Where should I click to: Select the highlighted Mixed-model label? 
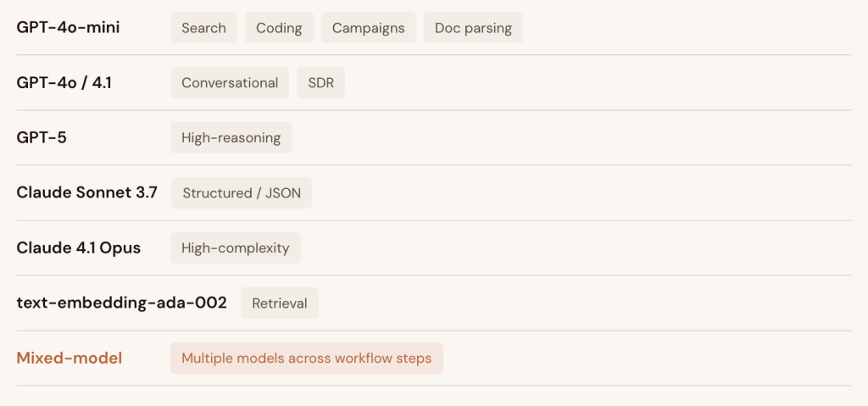70,358
